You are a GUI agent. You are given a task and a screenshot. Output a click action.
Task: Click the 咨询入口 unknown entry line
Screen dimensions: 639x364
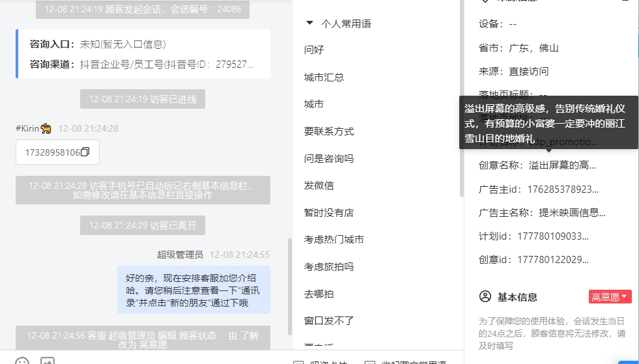click(98, 44)
